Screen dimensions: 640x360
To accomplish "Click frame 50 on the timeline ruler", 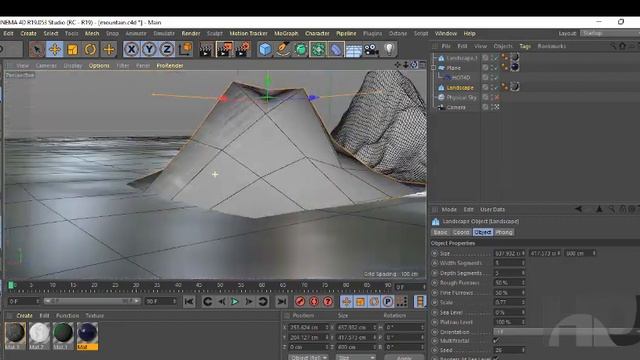I will pyautogui.click(x=220, y=285).
